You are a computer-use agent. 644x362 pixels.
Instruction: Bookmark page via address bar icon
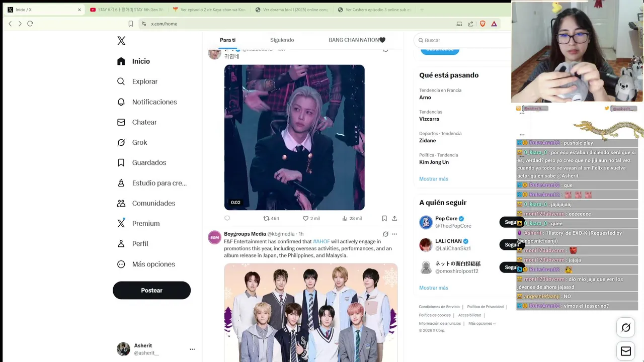[x=131, y=24]
